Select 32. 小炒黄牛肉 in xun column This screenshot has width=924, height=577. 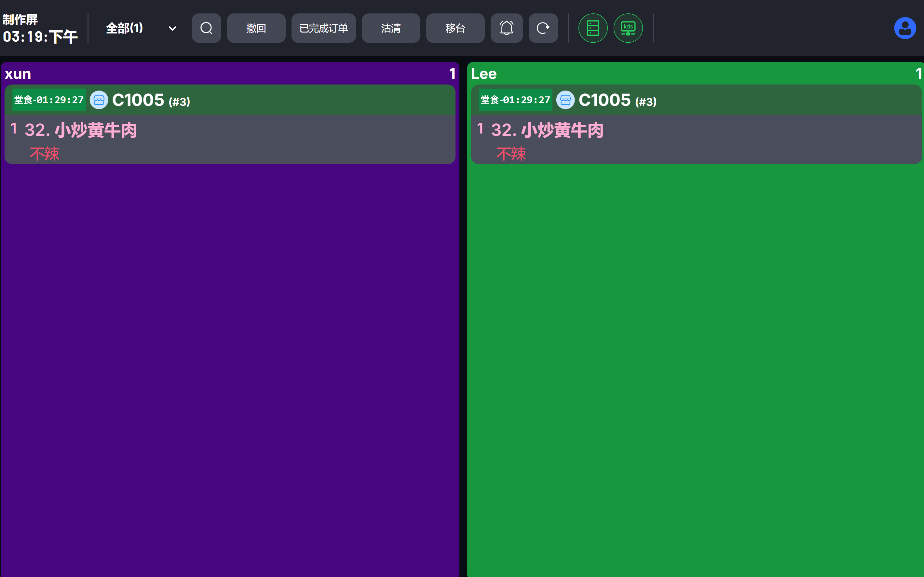click(81, 130)
